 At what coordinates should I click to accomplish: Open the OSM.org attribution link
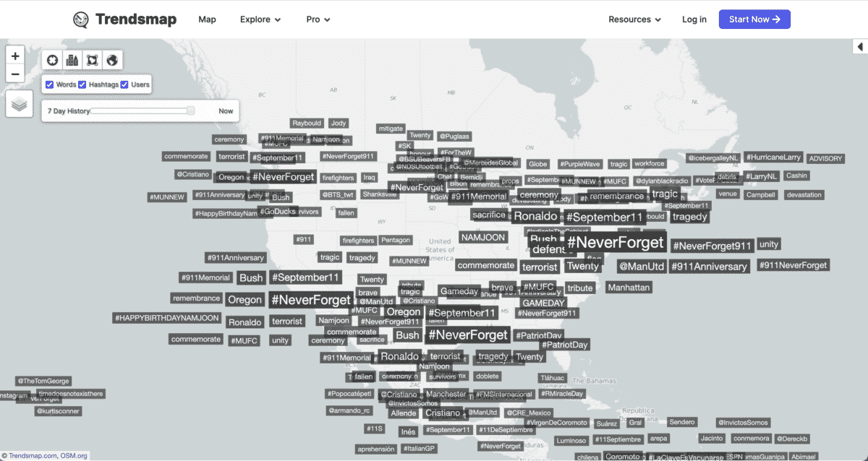(73, 456)
